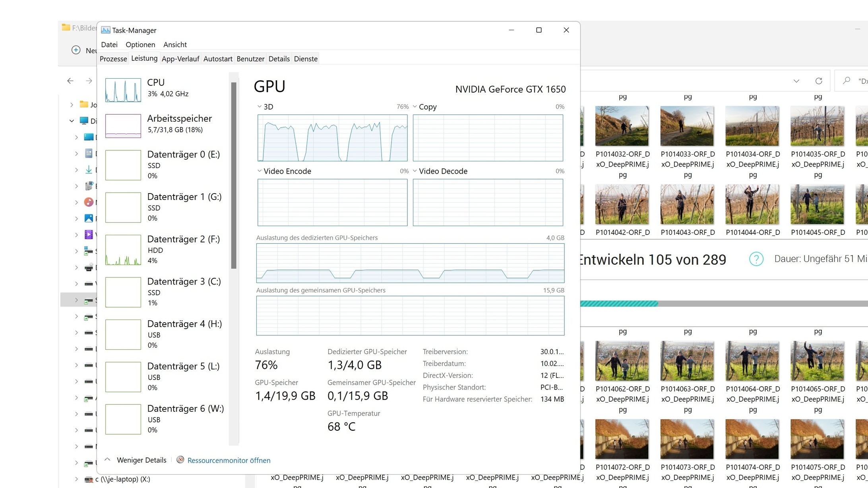Select Datenträger 2 (F:) HDD graph
Screen dimensions: 868x488
click(x=123, y=250)
